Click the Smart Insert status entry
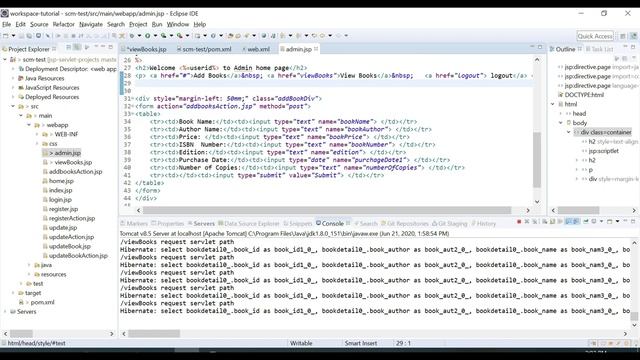The height and width of the screenshot is (360, 640). pyautogui.click(x=361, y=343)
